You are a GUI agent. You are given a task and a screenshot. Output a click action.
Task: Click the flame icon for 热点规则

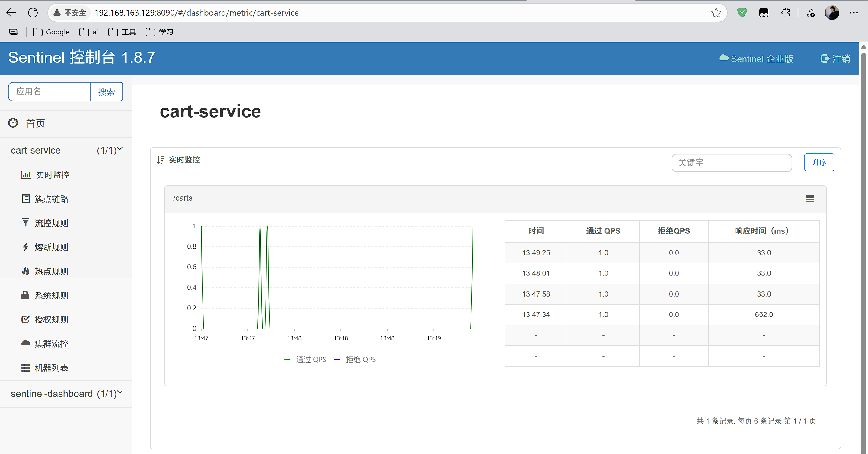pyautogui.click(x=26, y=271)
